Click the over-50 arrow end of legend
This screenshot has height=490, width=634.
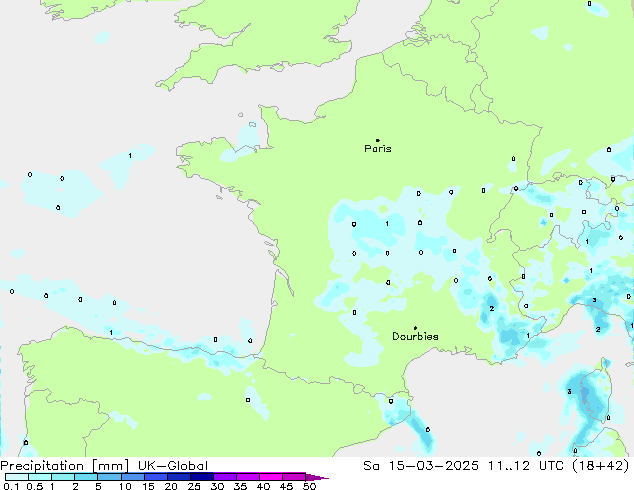coord(317,477)
